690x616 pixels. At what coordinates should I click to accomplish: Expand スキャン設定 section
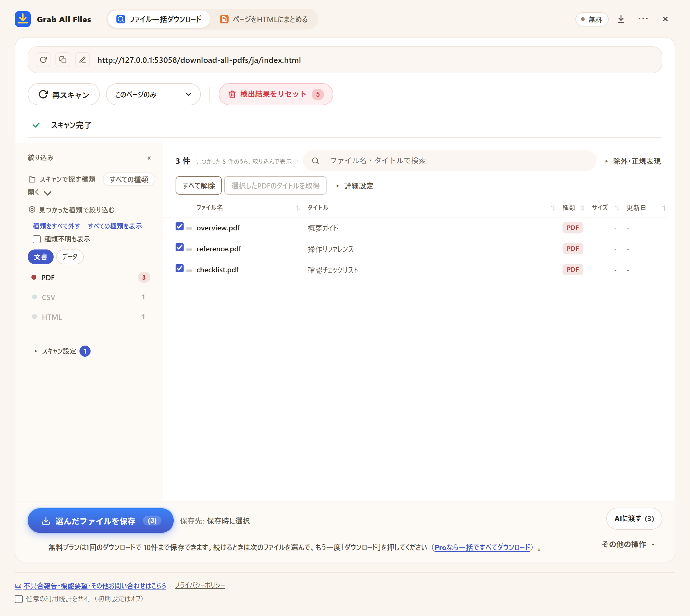(62, 351)
